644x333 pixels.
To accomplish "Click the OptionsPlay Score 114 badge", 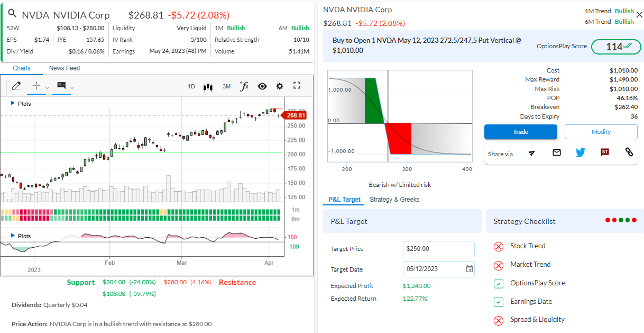I will click(x=616, y=47).
